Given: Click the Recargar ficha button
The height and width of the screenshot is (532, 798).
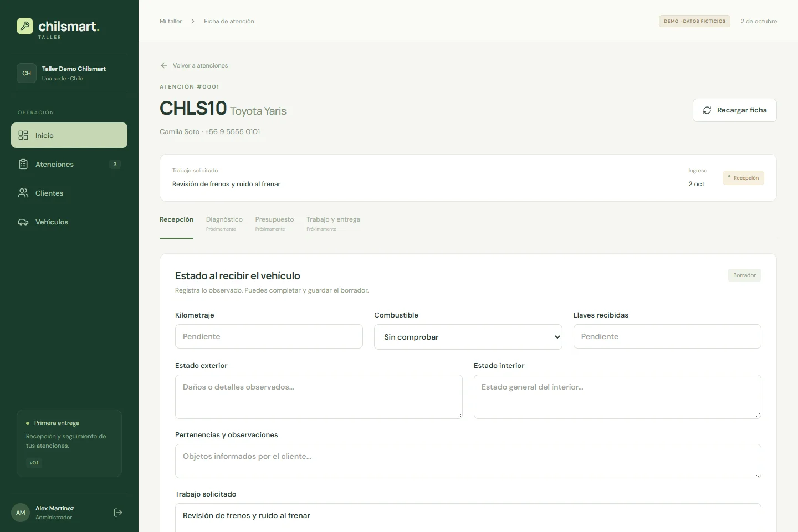Looking at the screenshot, I should [734, 110].
